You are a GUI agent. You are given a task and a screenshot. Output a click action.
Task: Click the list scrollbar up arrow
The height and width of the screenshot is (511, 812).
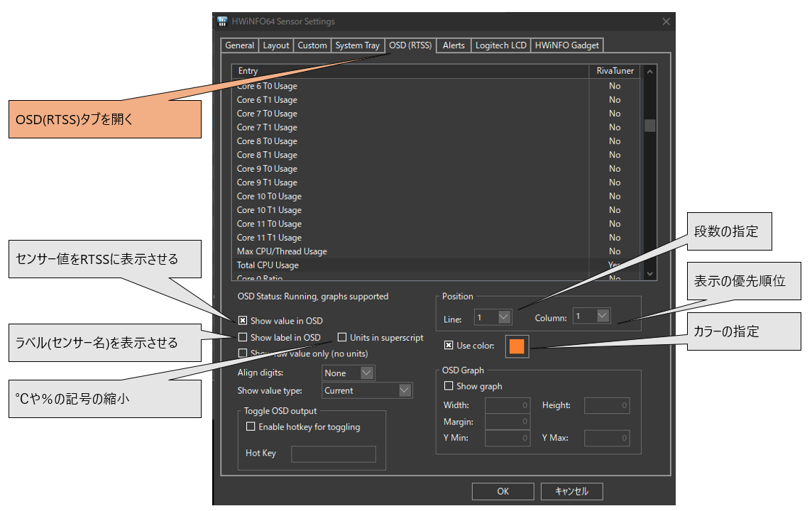coord(650,72)
